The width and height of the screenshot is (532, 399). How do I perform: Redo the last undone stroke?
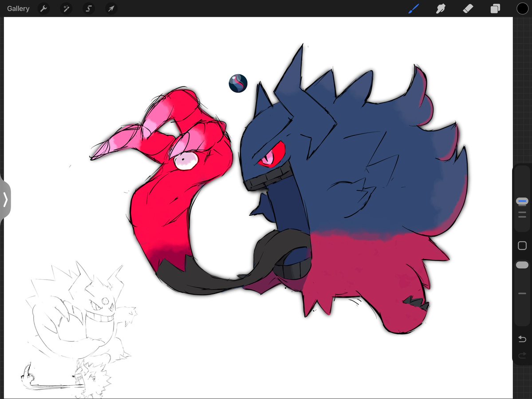(522, 355)
